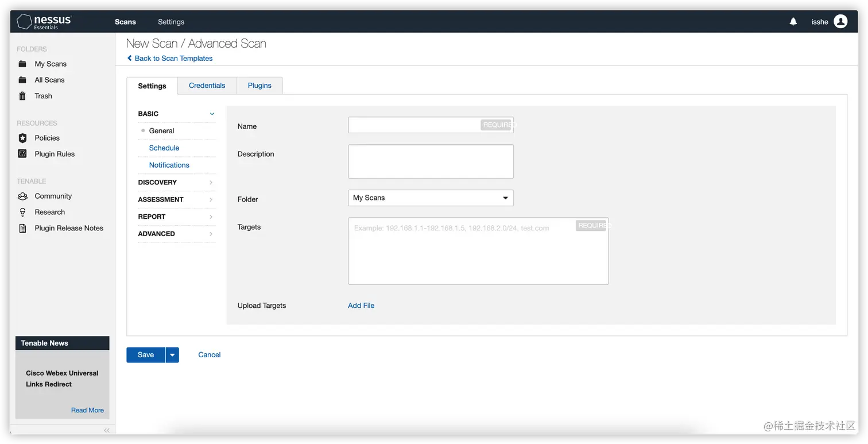
Task: Switch to the Credentials tab
Action: 207,86
